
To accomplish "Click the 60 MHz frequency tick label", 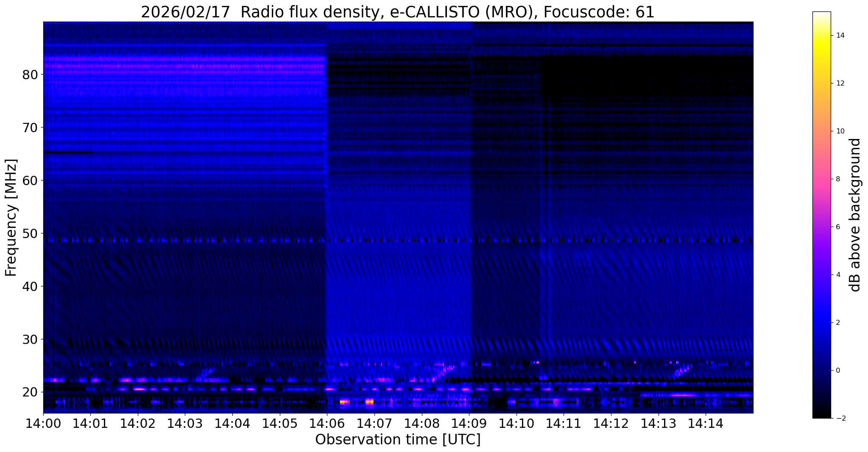I will (30, 180).
